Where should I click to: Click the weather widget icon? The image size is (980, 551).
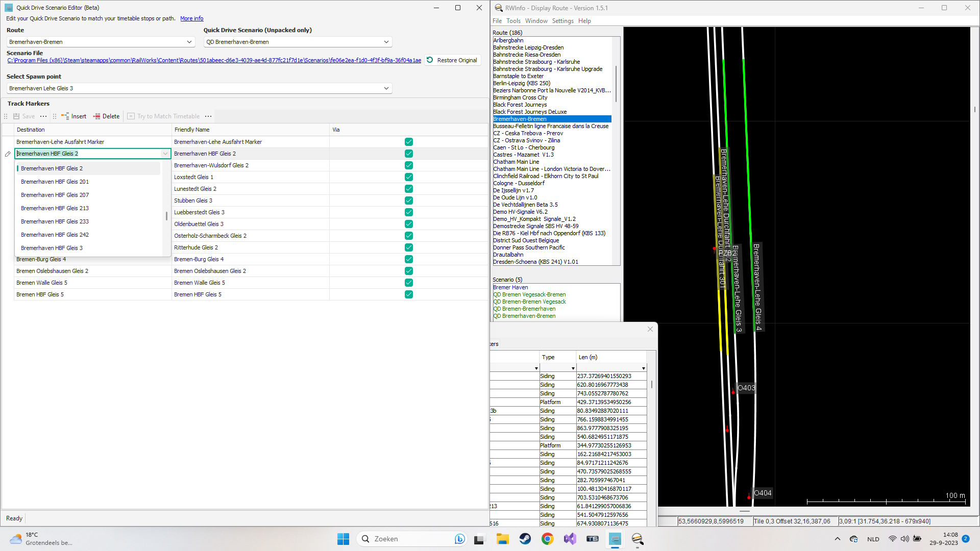pyautogui.click(x=16, y=539)
